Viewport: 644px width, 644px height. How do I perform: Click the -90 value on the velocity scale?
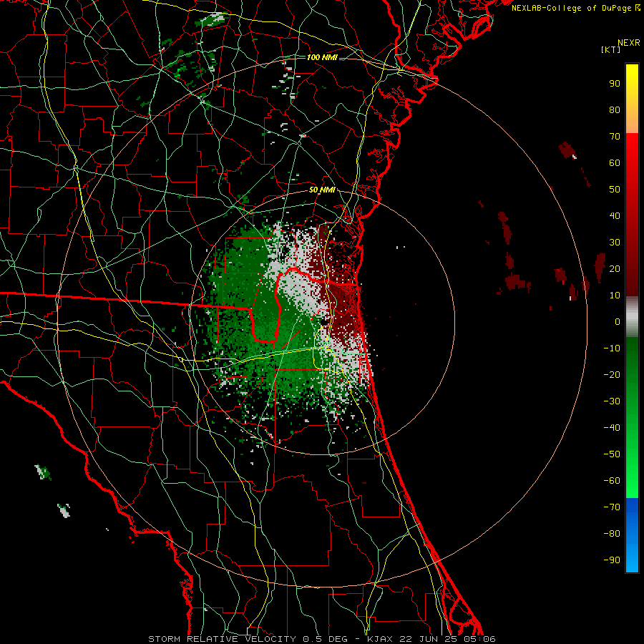pyautogui.click(x=612, y=560)
